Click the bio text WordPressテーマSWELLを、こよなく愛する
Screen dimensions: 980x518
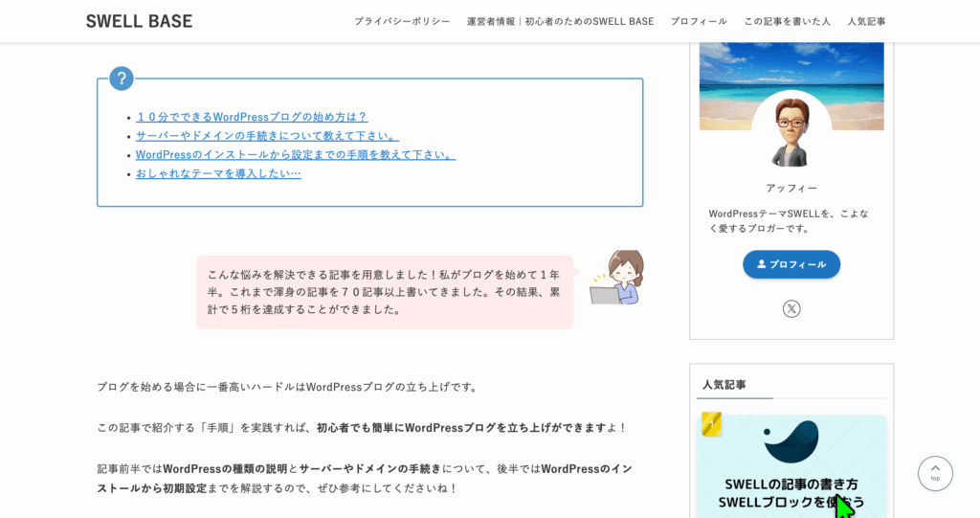point(789,221)
